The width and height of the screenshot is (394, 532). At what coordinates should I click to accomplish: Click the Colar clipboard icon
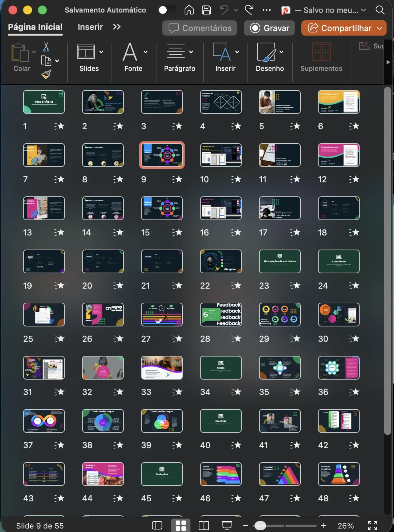[x=20, y=52]
